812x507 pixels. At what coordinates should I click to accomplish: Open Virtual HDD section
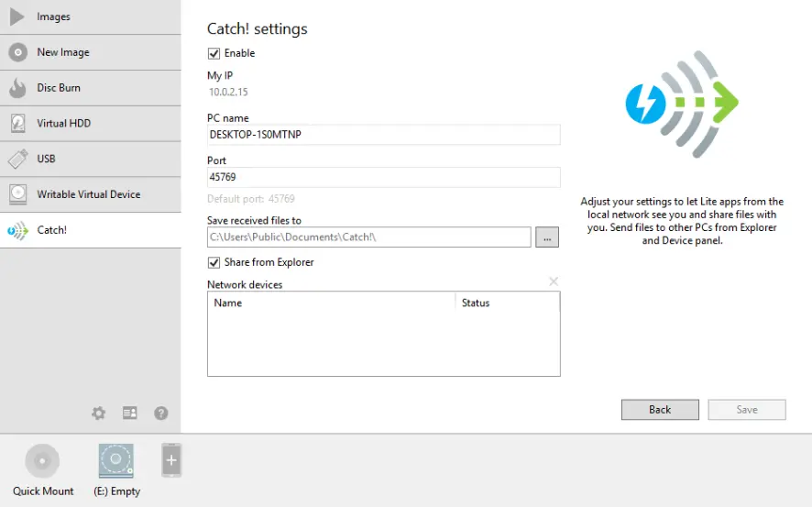click(63, 123)
